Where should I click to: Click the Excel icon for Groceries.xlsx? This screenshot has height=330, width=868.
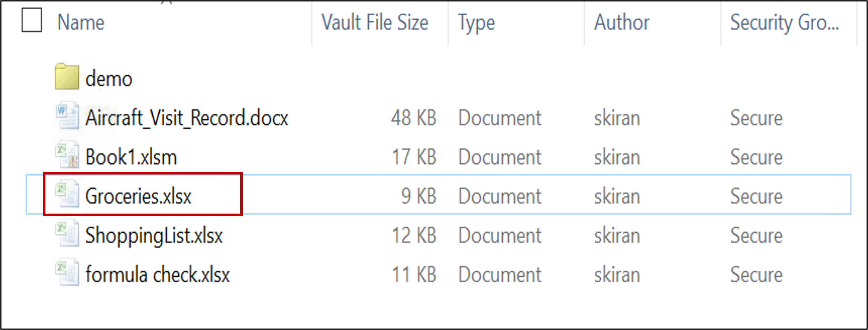[67, 195]
